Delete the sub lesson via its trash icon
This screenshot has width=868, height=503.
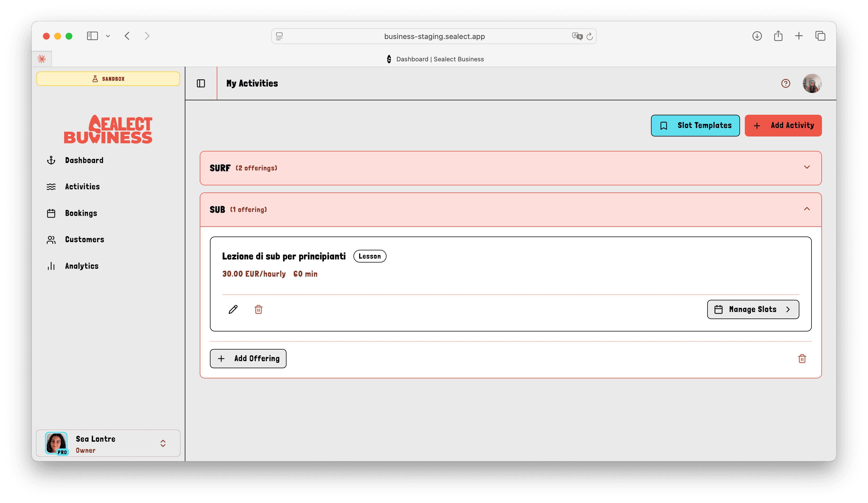(x=258, y=309)
